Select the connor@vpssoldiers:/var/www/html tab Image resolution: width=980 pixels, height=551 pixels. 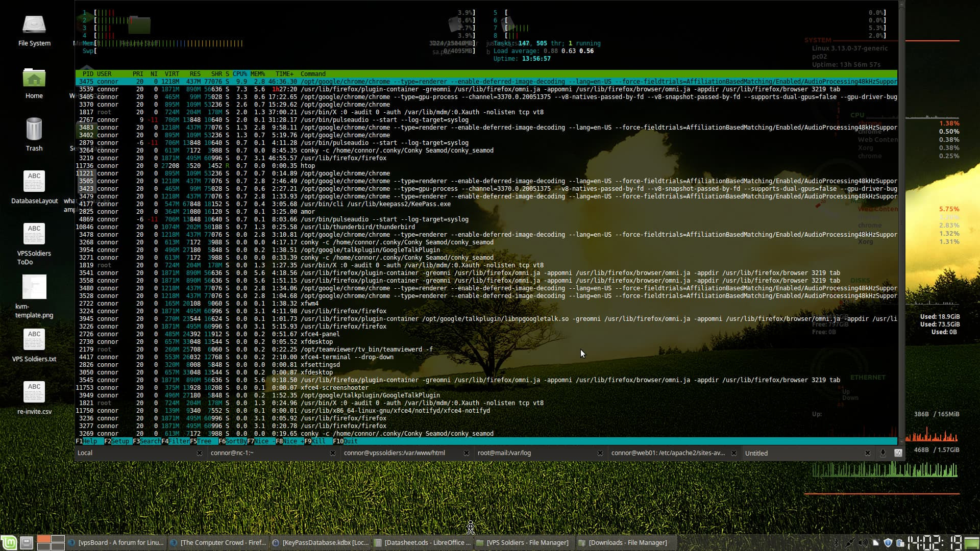[406, 453]
